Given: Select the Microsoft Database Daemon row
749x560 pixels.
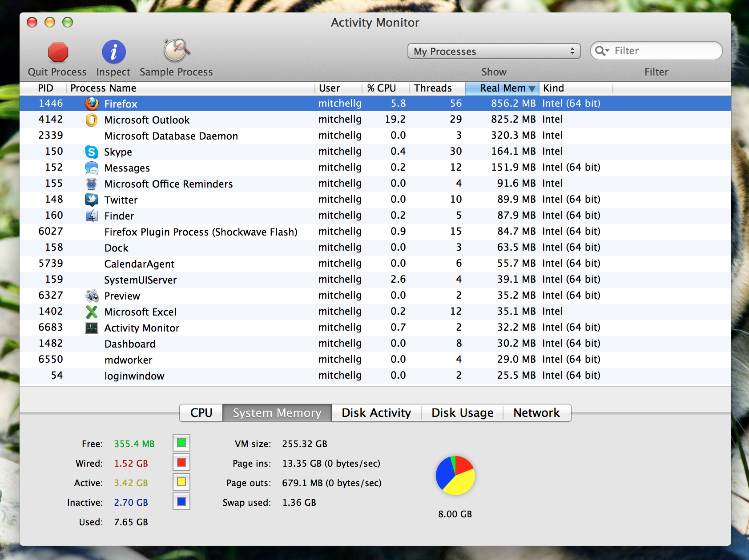Looking at the screenshot, I should coord(375,136).
